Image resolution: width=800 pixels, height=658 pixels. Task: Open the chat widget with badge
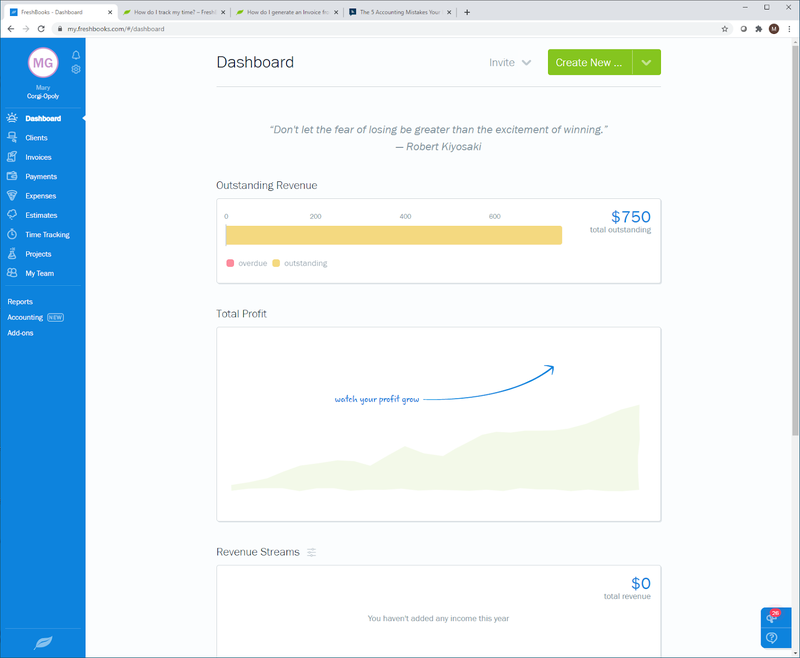[774, 617]
